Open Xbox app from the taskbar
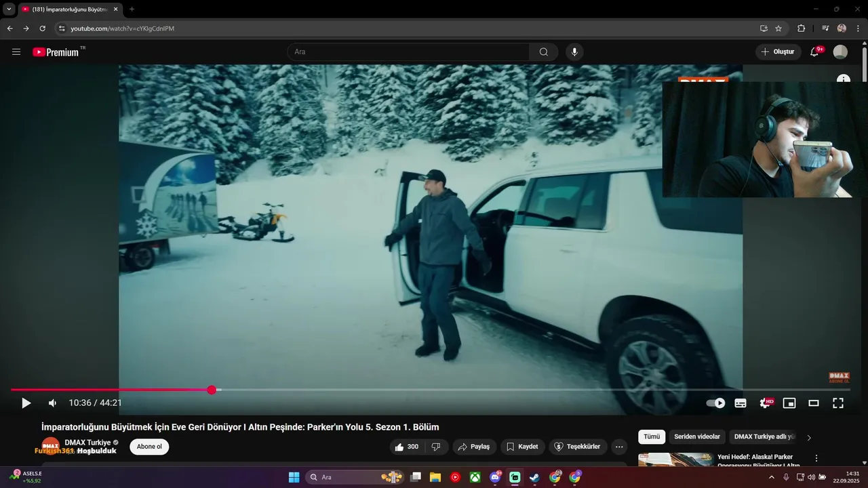868x488 pixels. click(x=475, y=477)
